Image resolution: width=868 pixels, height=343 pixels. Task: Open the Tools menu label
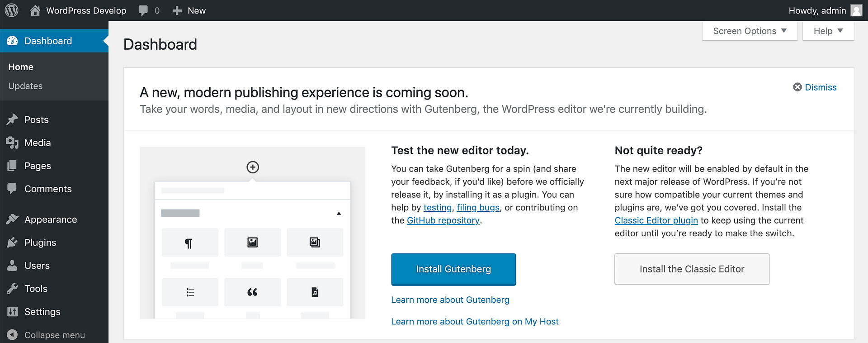point(36,289)
